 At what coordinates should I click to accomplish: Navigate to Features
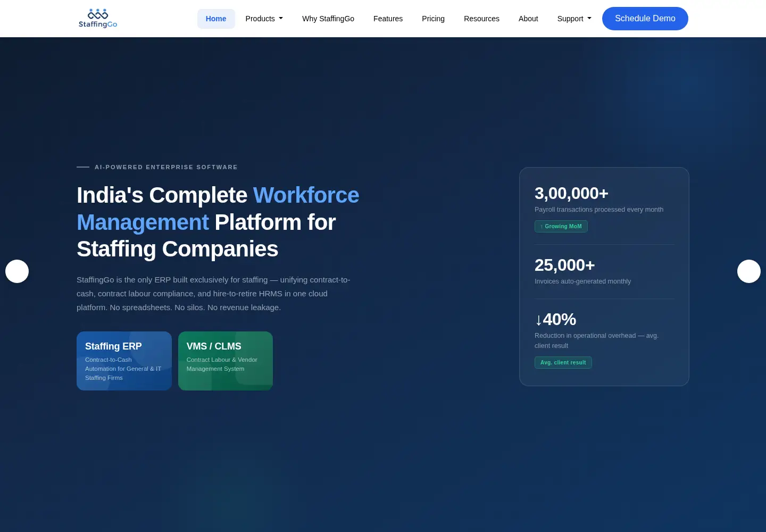click(x=388, y=19)
